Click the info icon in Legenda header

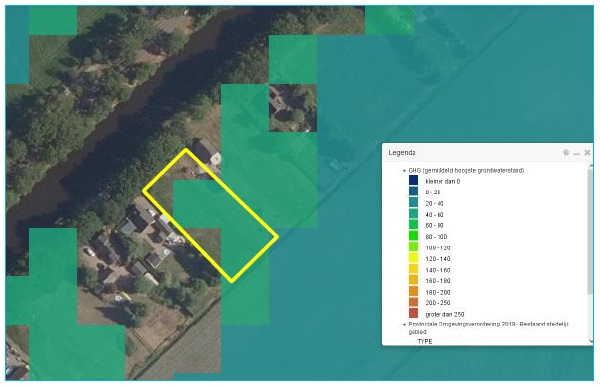[566, 152]
